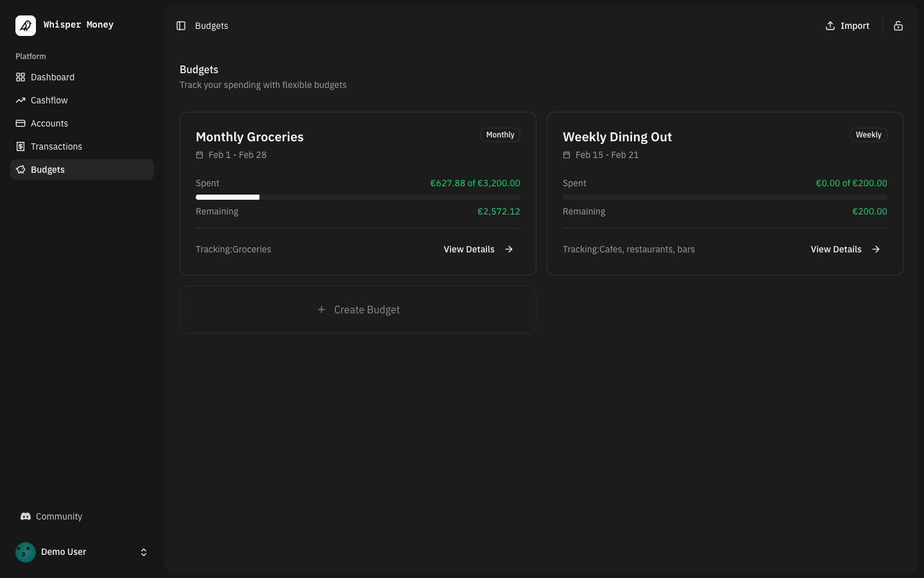Screen dimensions: 924x578
Task: Click the Whisper Money bird logo
Action: (26, 26)
